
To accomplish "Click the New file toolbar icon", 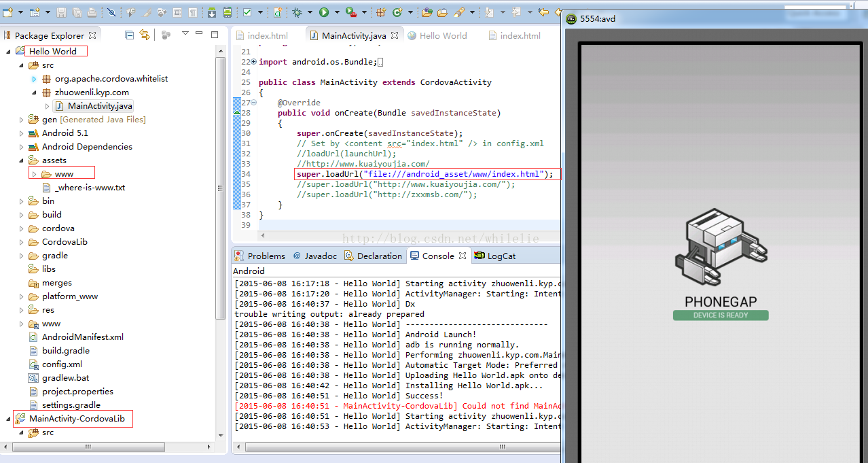I will click(x=7, y=12).
